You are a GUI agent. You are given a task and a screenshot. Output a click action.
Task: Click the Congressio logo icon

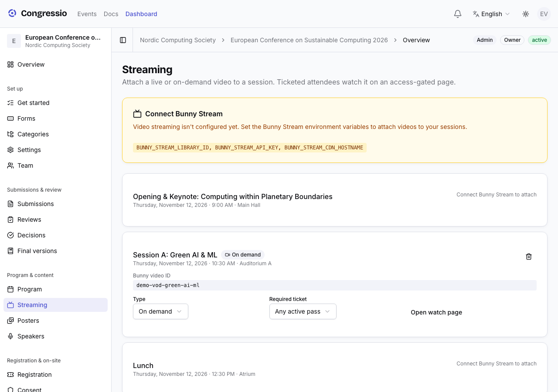(x=12, y=14)
